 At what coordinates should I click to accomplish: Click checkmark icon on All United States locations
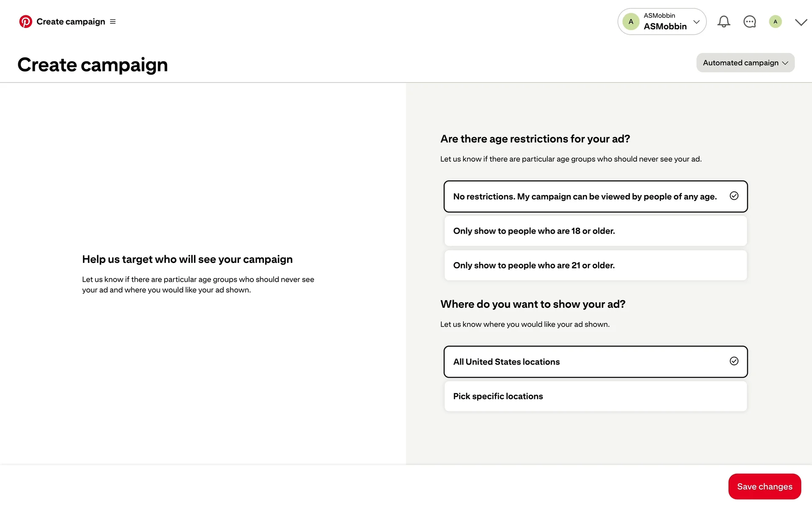734,361
